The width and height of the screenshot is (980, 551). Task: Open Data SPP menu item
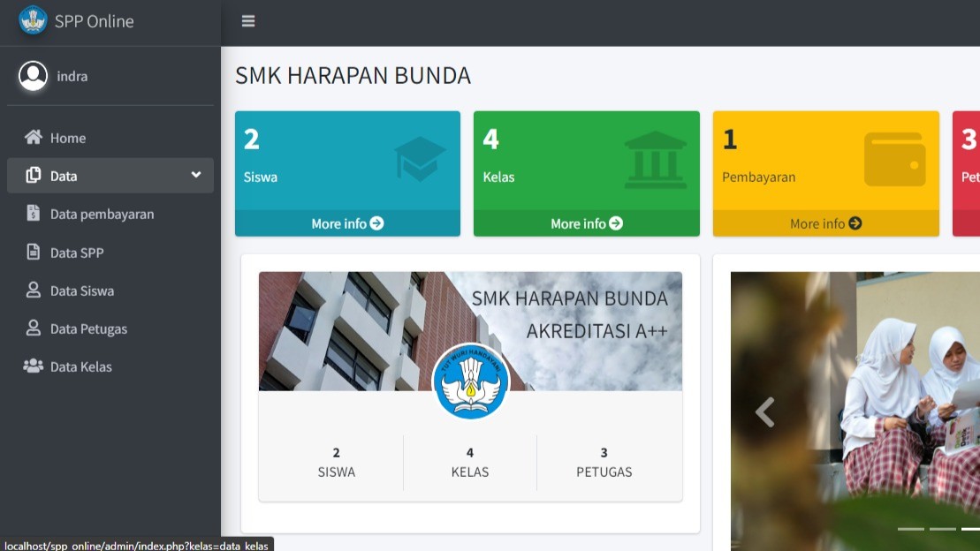point(110,253)
